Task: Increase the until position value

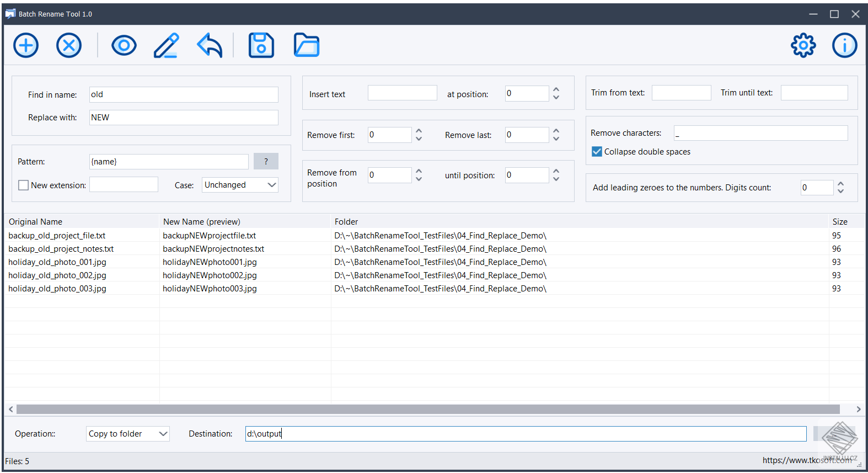Action: [556, 171]
